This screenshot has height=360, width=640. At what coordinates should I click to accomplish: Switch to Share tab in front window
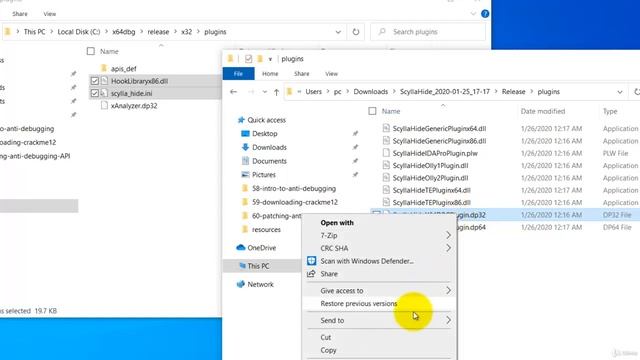[x=302, y=74]
